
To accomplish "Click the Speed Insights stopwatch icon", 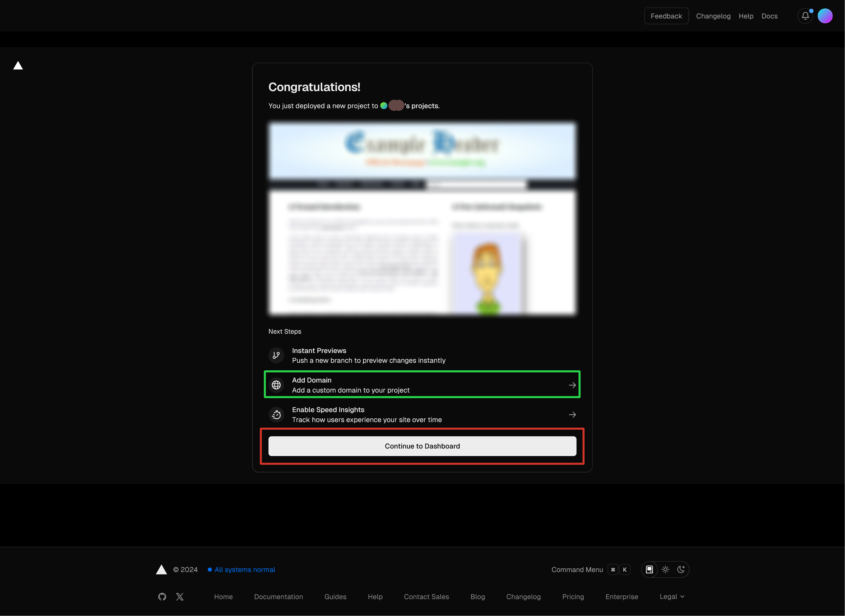I will (276, 415).
